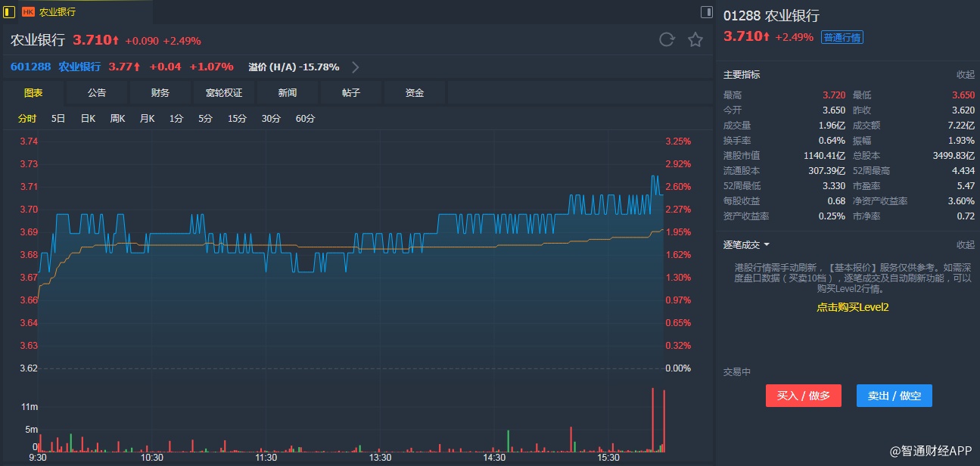Click the 52周最高 value 4.434

coord(963,171)
